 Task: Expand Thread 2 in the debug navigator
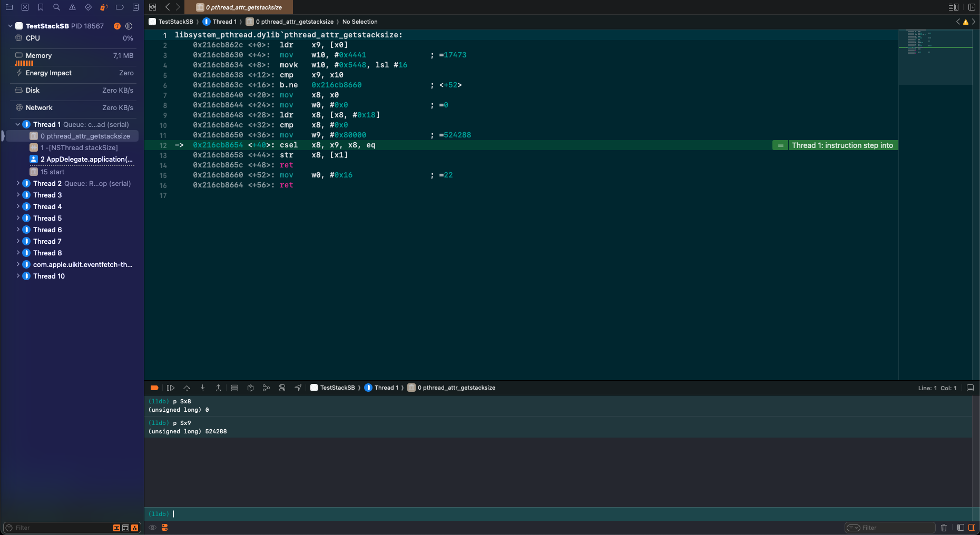pos(18,183)
